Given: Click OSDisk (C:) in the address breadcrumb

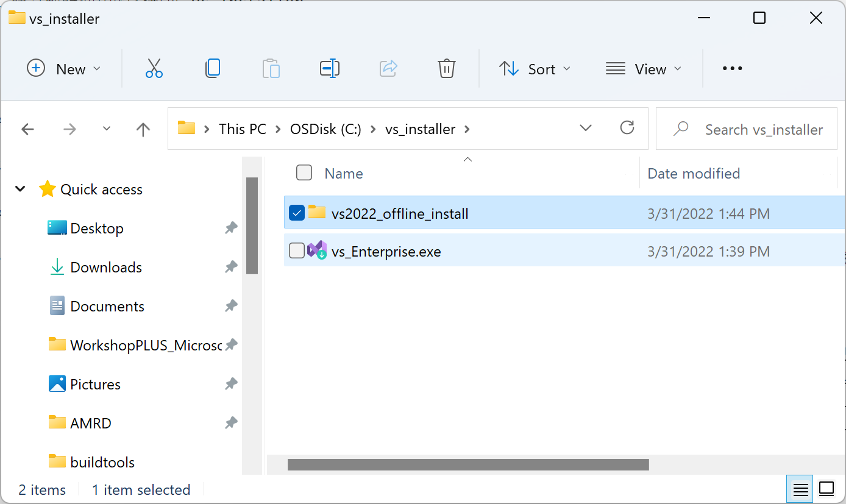Looking at the screenshot, I should pos(325,129).
